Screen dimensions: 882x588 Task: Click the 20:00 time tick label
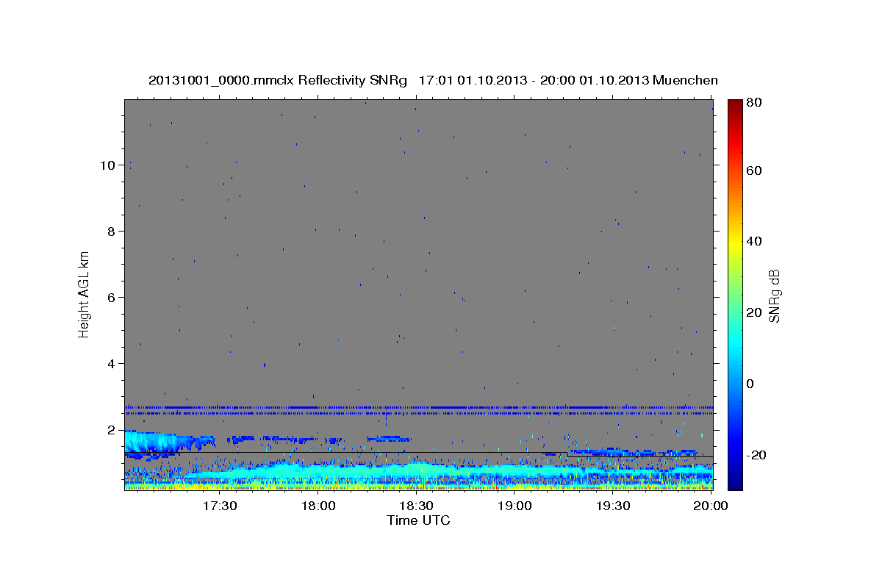point(712,506)
